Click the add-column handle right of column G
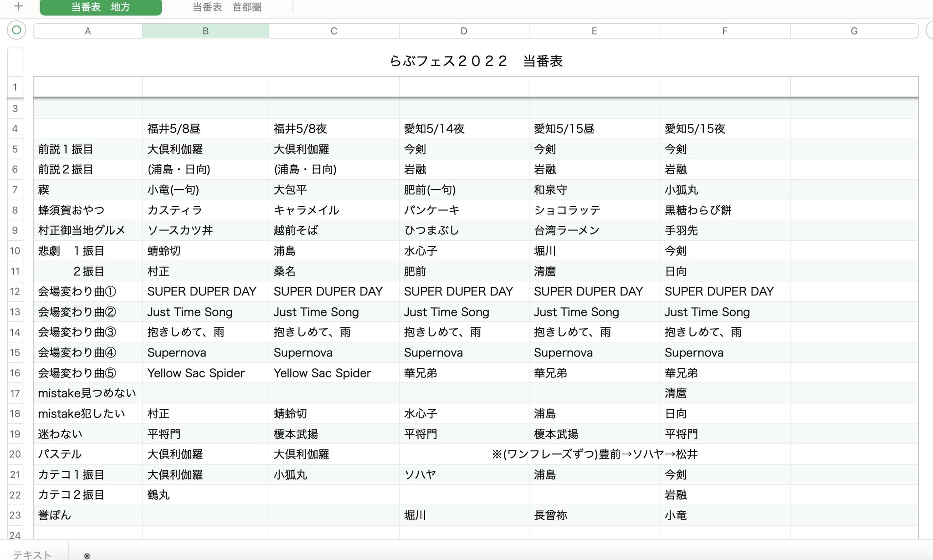933x560 pixels. click(929, 31)
